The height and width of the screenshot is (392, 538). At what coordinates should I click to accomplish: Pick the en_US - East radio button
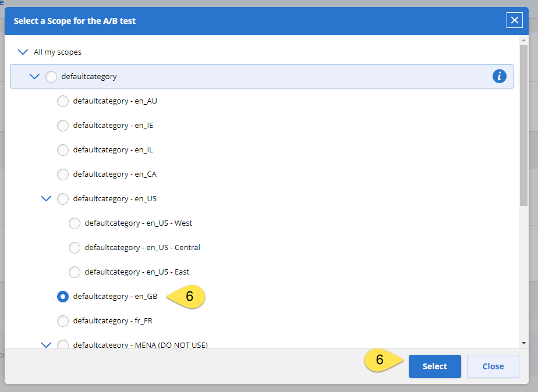(x=75, y=272)
